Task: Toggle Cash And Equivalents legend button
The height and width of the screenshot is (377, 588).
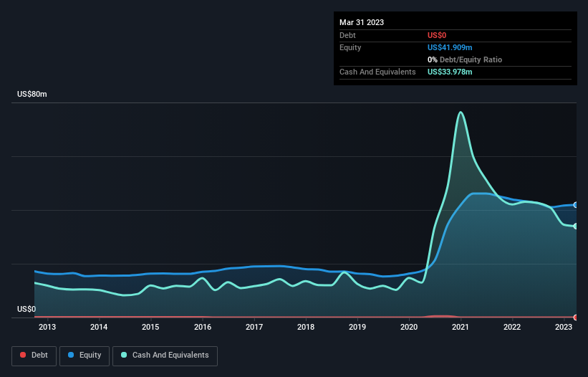Action: pos(165,356)
